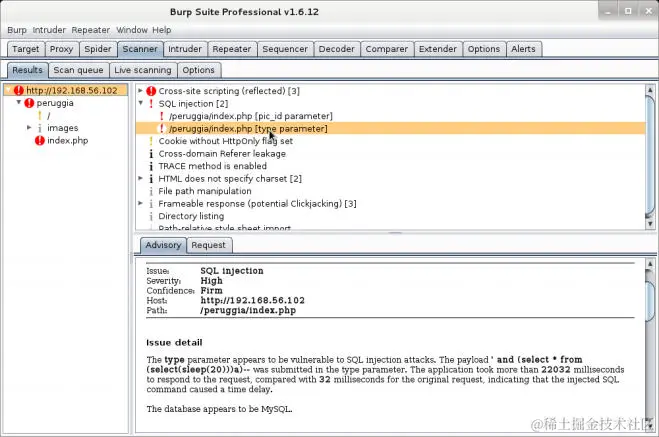Collapse the SQL injection issue group
Viewport: 659px width, 437px height.
pos(140,103)
